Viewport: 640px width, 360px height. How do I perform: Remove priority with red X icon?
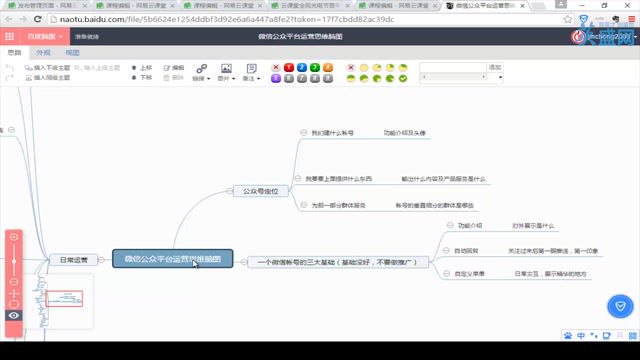click(276, 67)
